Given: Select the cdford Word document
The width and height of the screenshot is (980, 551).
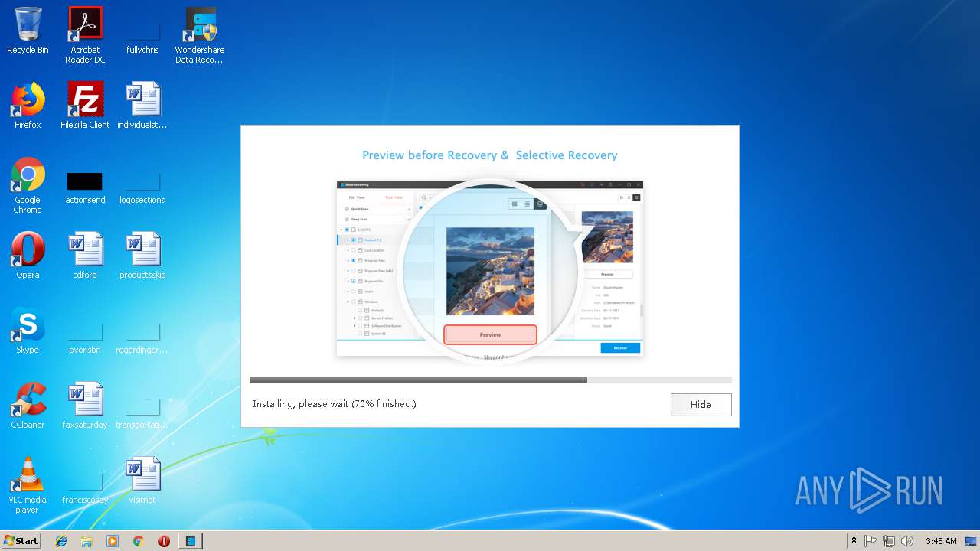Looking at the screenshot, I should [85, 256].
